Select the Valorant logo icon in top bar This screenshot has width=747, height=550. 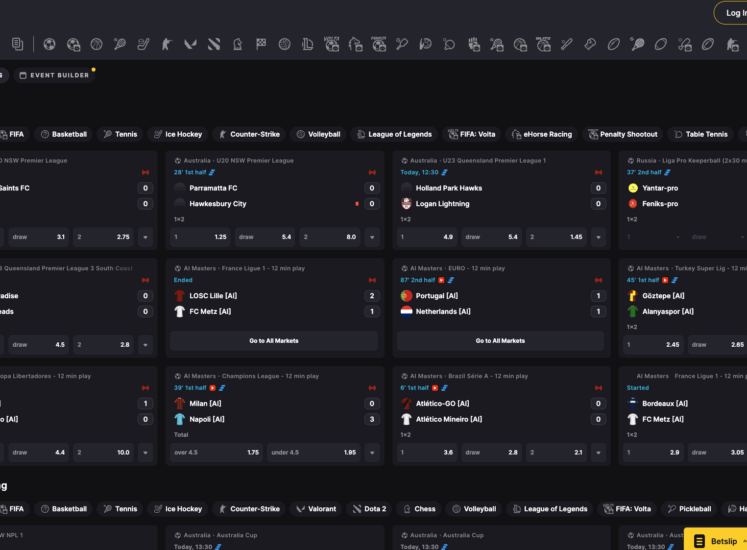[190, 44]
